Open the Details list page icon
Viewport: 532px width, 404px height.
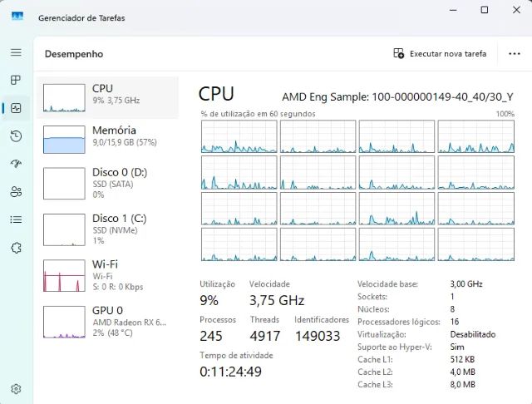(16, 219)
